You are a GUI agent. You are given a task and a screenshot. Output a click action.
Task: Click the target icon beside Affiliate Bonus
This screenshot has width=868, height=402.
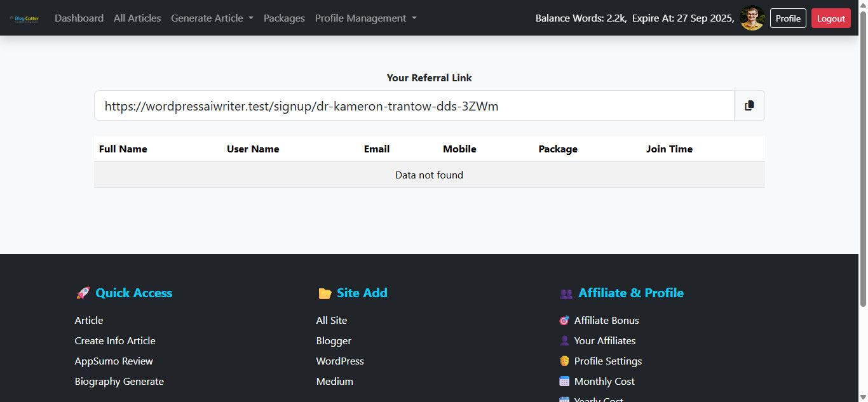[564, 321]
